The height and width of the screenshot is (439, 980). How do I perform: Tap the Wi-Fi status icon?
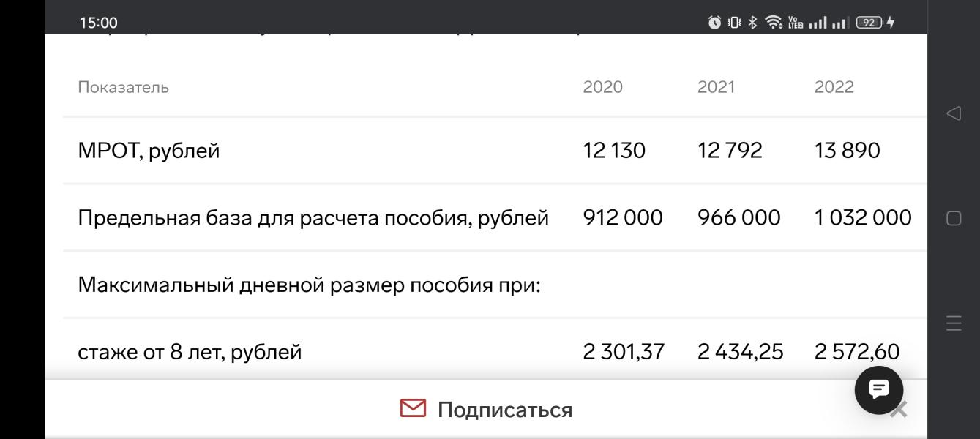[x=773, y=23]
